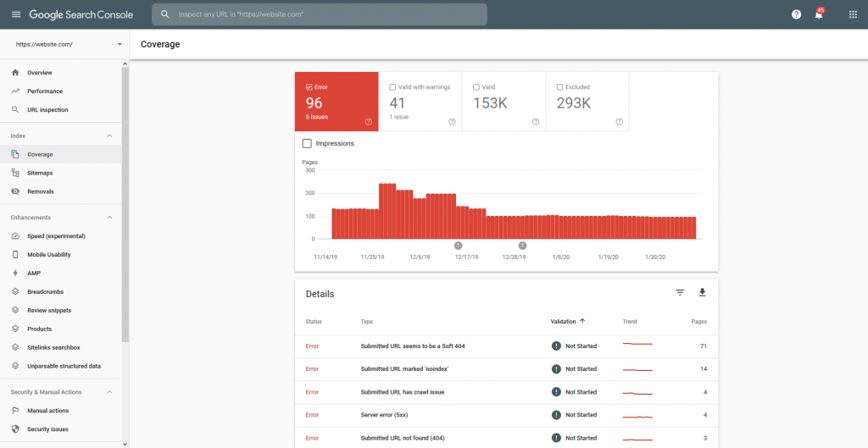Click the search magnifier icon
The image size is (868, 448).
point(165,14)
